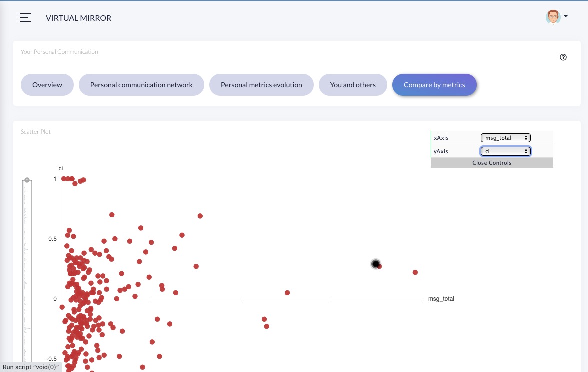Viewport: 588px width, 372px height.
Task: Open the help question mark icon
Action: click(563, 57)
